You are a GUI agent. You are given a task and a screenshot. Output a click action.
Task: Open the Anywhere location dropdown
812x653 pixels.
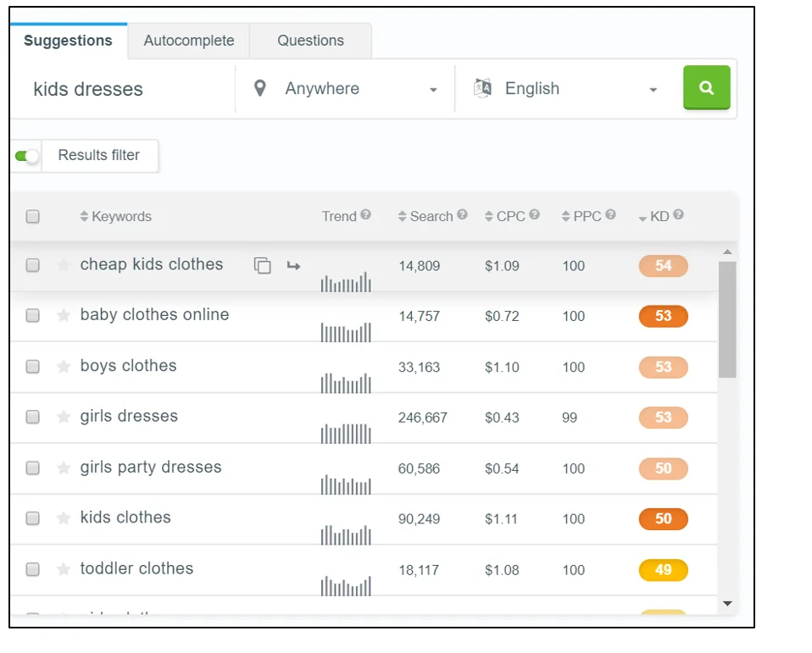[432, 88]
